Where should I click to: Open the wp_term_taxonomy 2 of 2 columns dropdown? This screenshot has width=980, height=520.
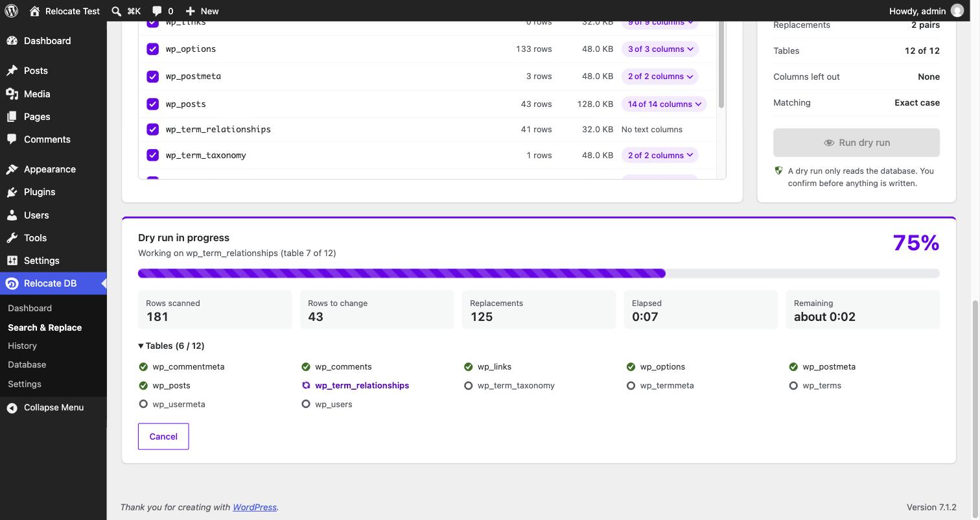[x=660, y=155]
